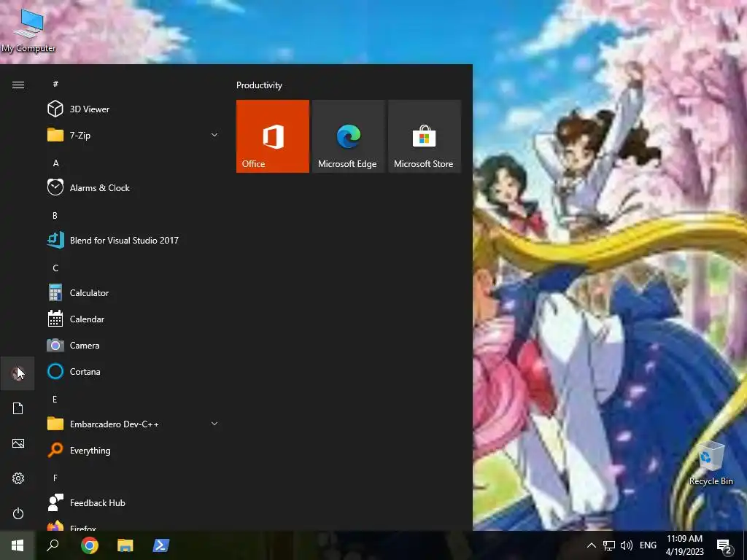
Task: Expand the Start menu hamburger navigation
Action: (18, 85)
